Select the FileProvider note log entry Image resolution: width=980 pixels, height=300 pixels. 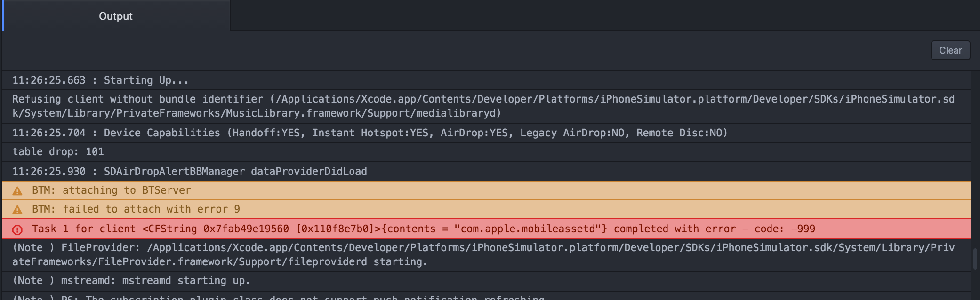coord(486,255)
